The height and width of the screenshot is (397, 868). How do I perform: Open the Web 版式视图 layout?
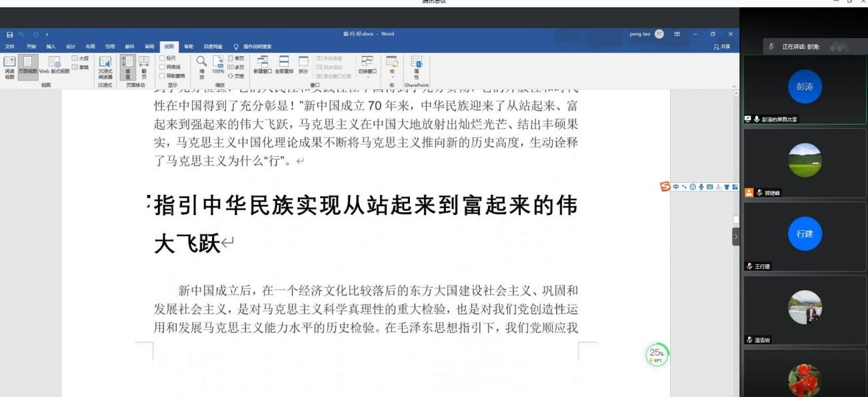pos(54,65)
